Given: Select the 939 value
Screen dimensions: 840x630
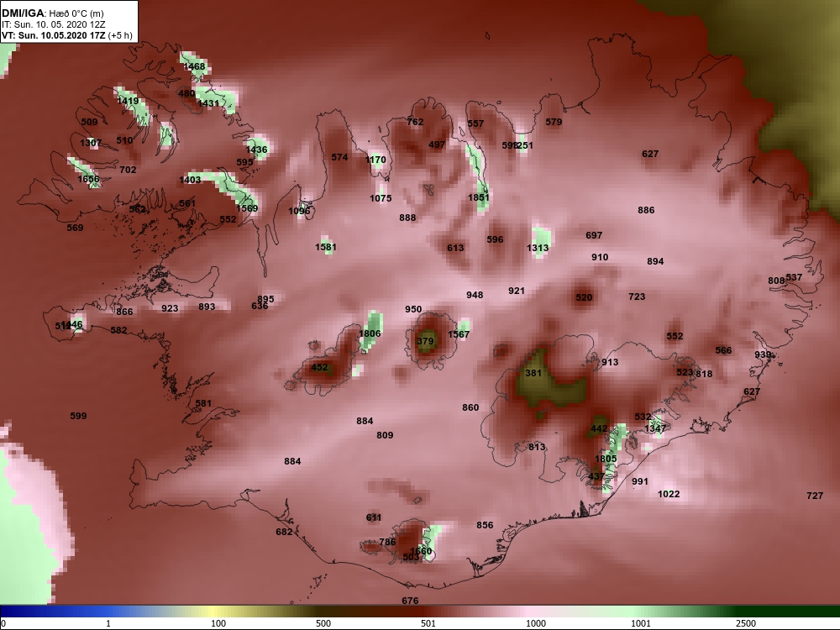Looking at the screenshot, I should [763, 354].
